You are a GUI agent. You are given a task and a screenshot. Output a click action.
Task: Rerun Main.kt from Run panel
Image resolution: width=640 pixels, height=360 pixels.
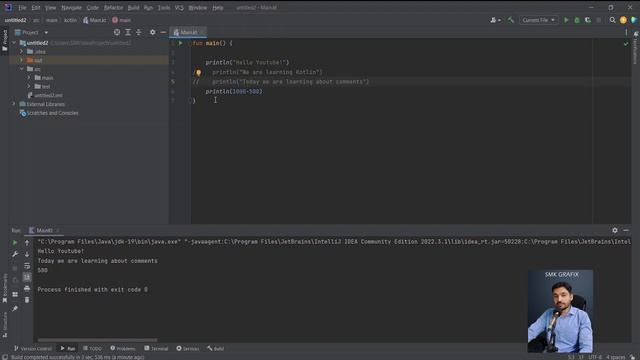[15, 242]
